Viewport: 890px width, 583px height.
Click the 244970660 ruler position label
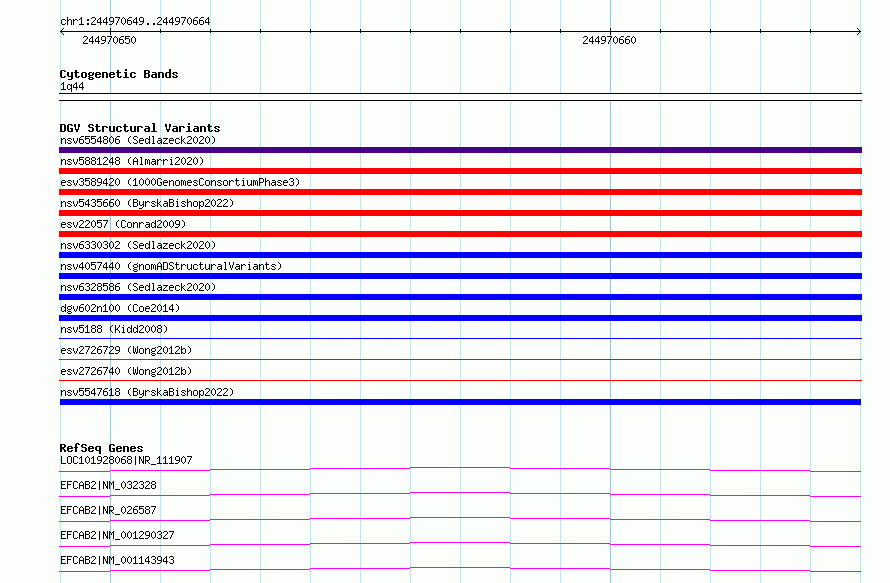click(x=609, y=40)
